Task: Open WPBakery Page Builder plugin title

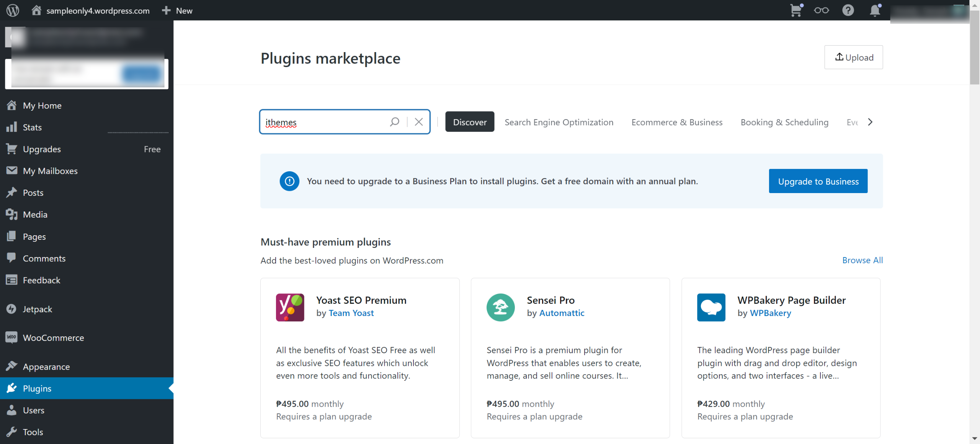Action: (x=791, y=300)
